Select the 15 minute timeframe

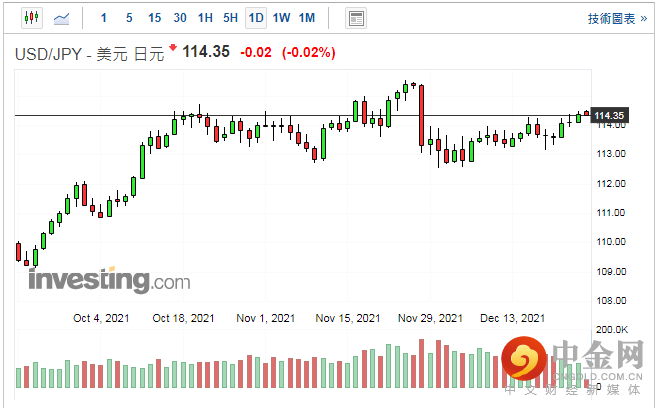tap(154, 18)
